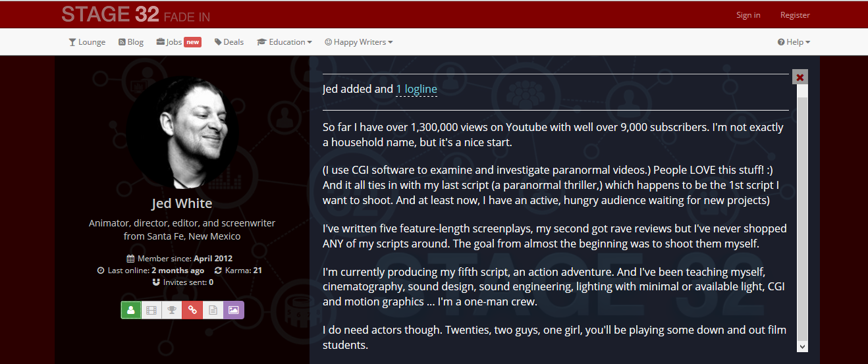Click the Register link
This screenshot has width=868, height=364.
[795, 15]
